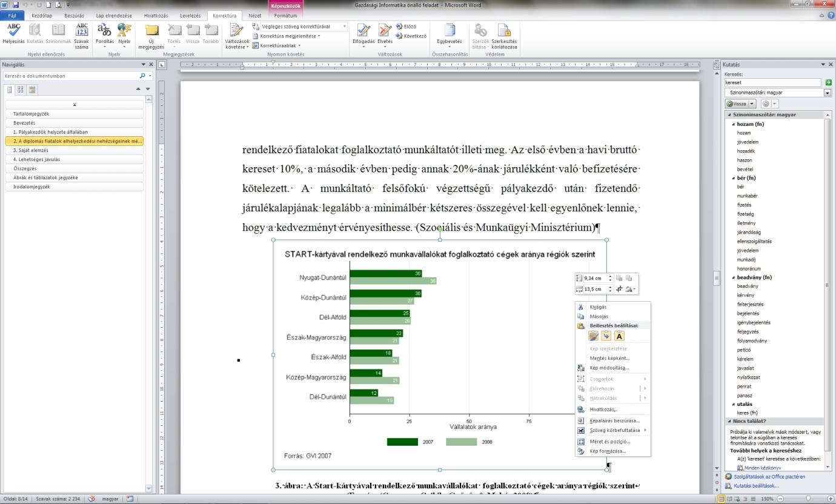Open Kutatási beállítások link
Viewport: 836px width, 504px height.
pos(755,486)
